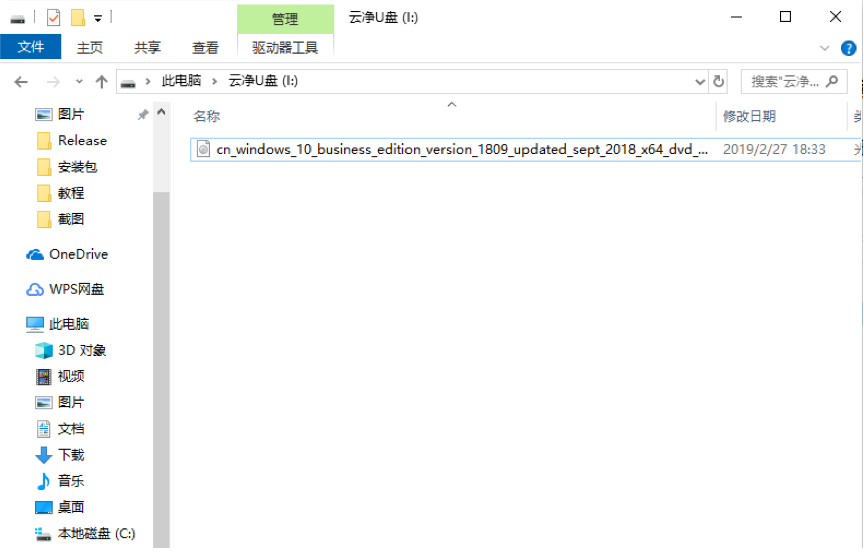
Task: Select the 3D 对象 folder icon
Action: (x=43, y=351)
